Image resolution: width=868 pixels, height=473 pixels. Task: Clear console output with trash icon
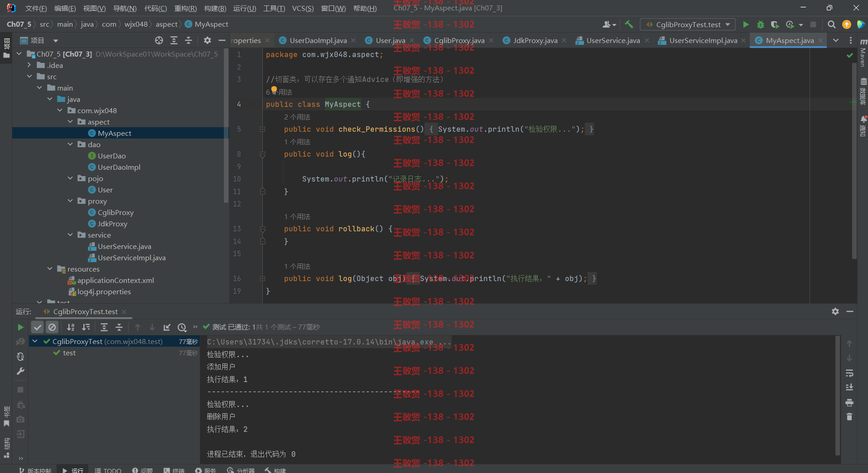(849, 417)
